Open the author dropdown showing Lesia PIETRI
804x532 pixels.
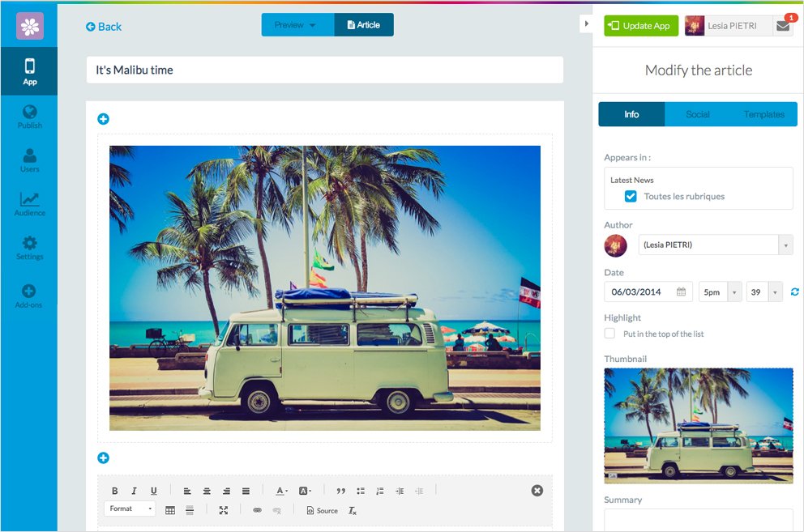tap(715, 245)
